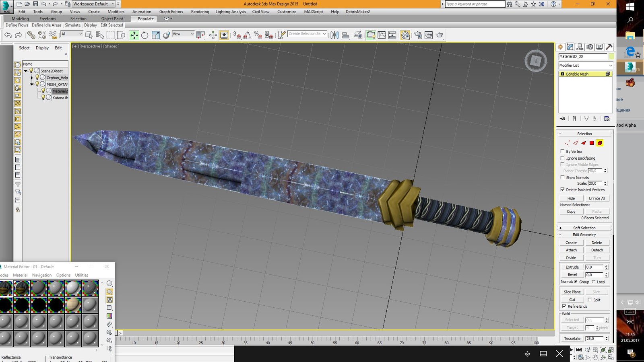Click the Attach button
Viewport: 644px width, 362px height.
pyautogui.click(x=571, y=250)
